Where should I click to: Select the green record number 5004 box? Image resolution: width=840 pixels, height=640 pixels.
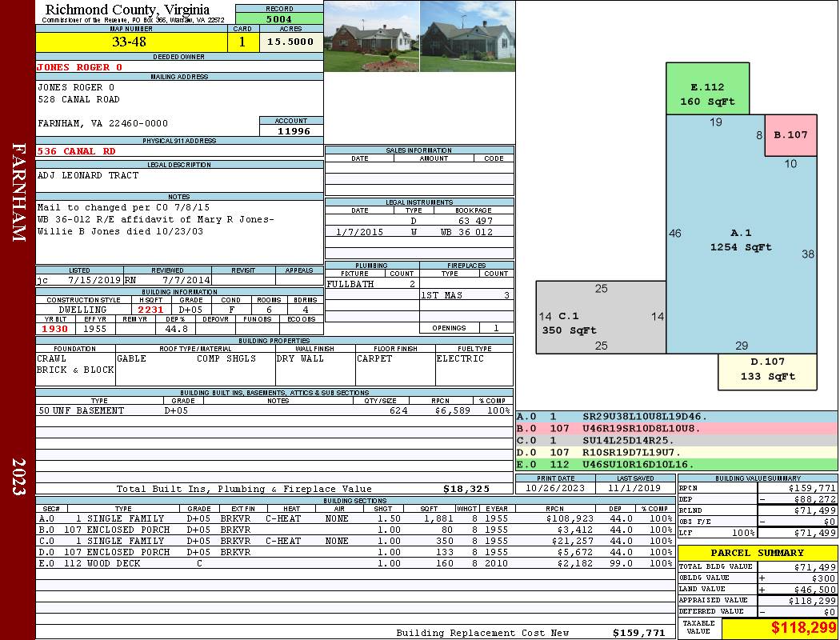(x=279, y=19)
